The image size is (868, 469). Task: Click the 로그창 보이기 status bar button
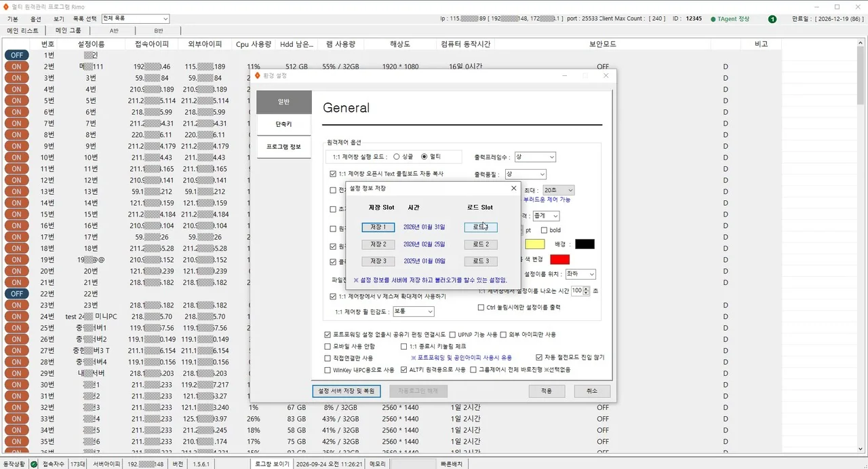[271, 464]
